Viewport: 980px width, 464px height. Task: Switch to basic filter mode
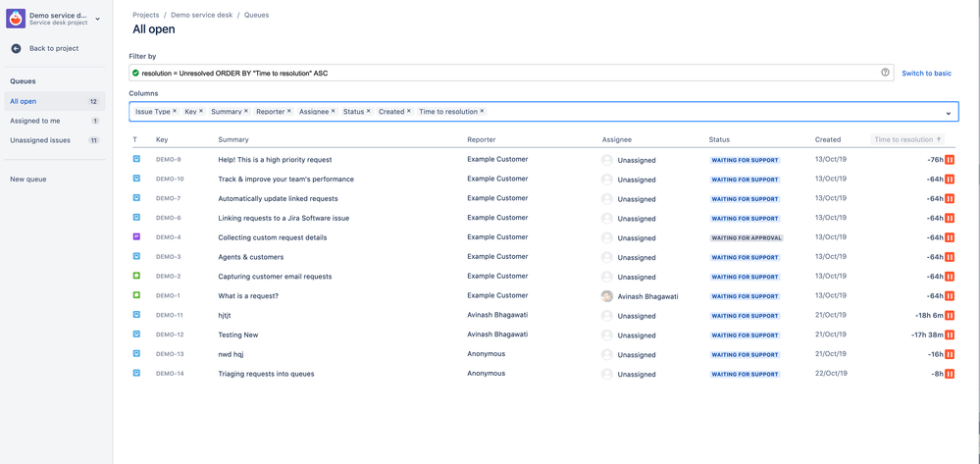click(926, 74)
